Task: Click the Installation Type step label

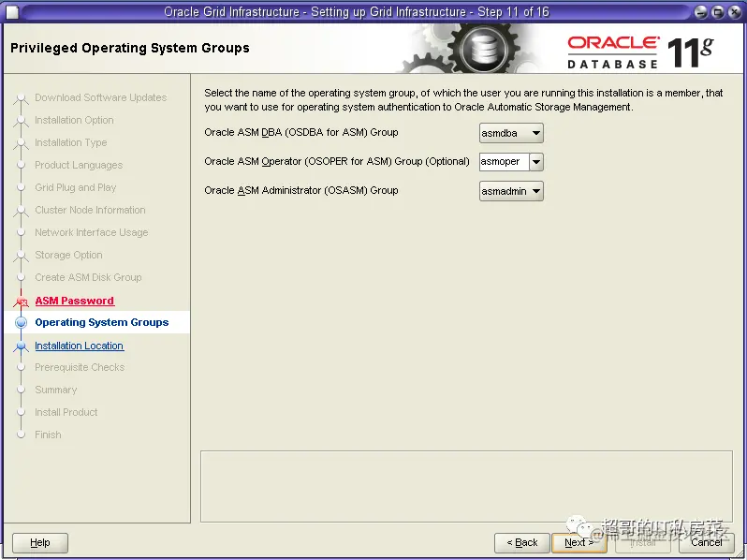Action: (x=70, y=142)
